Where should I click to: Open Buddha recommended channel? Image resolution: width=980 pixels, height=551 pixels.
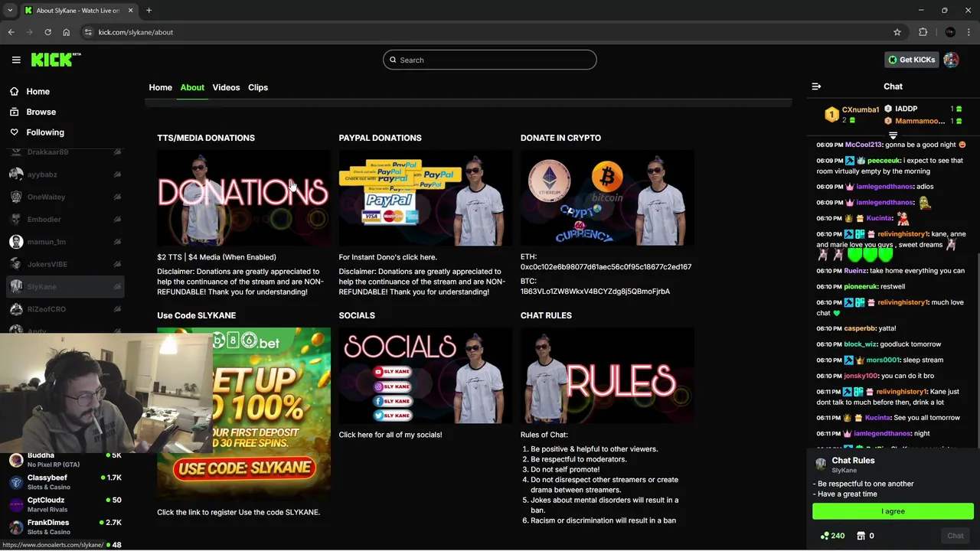tap(65, 459)
